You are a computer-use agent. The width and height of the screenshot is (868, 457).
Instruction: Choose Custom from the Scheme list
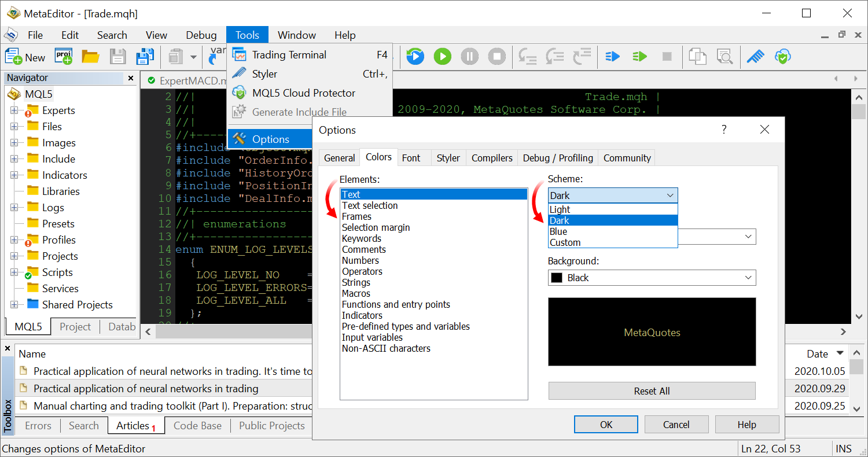(x=613, y=242)
